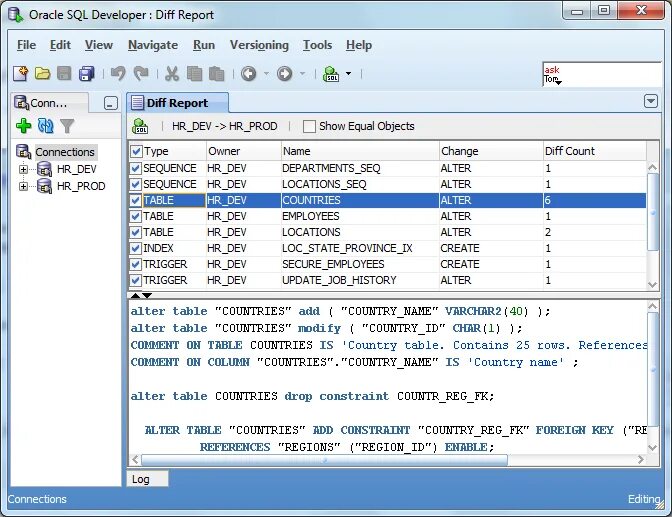Open the Edit menu
The image size is (672, 517).
click(60, 45)
